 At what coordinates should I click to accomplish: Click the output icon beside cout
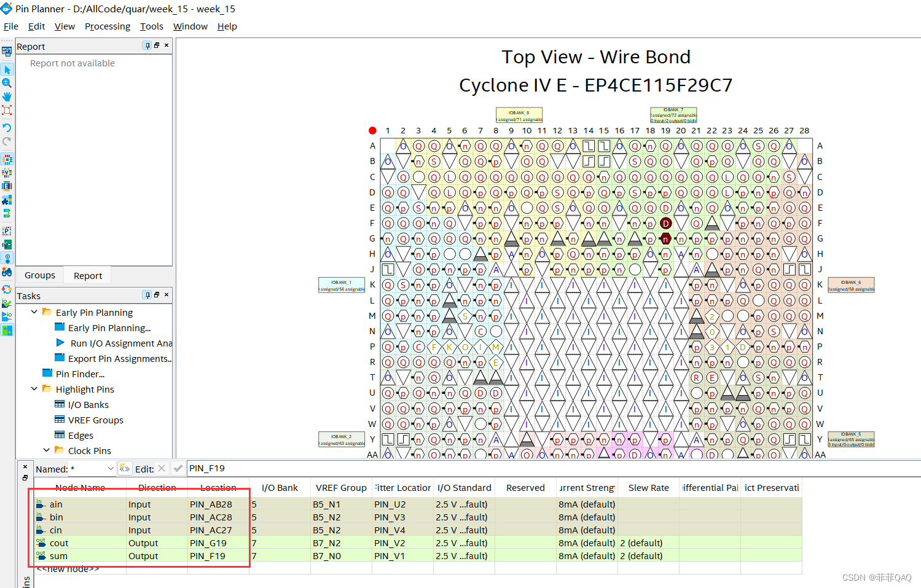41,543
